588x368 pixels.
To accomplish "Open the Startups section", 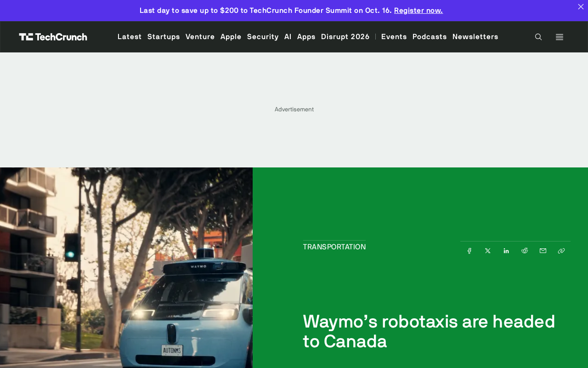I will click(164, 36).
